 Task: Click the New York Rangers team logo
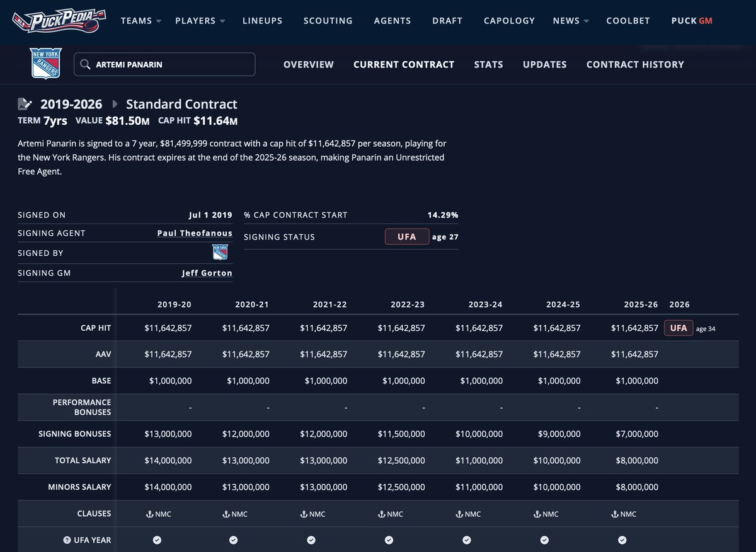[x=46, y=64]
